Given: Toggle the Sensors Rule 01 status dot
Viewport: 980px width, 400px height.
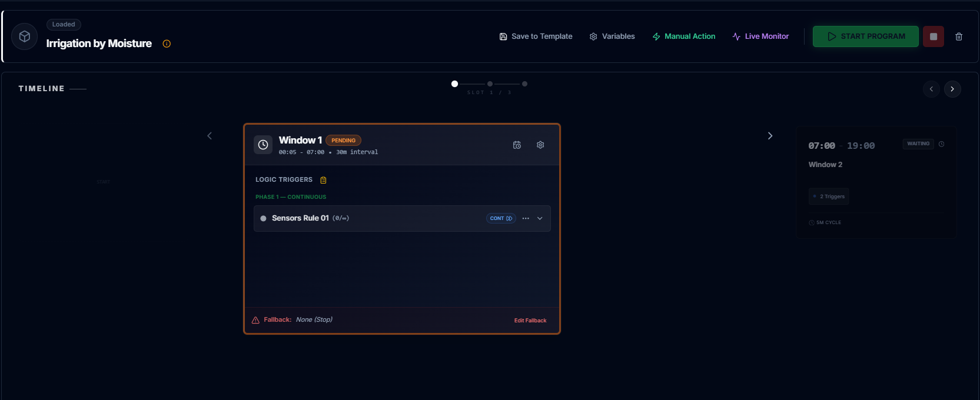Looking at the screenshot, I should pyautogui.click(x=263, y=218).
